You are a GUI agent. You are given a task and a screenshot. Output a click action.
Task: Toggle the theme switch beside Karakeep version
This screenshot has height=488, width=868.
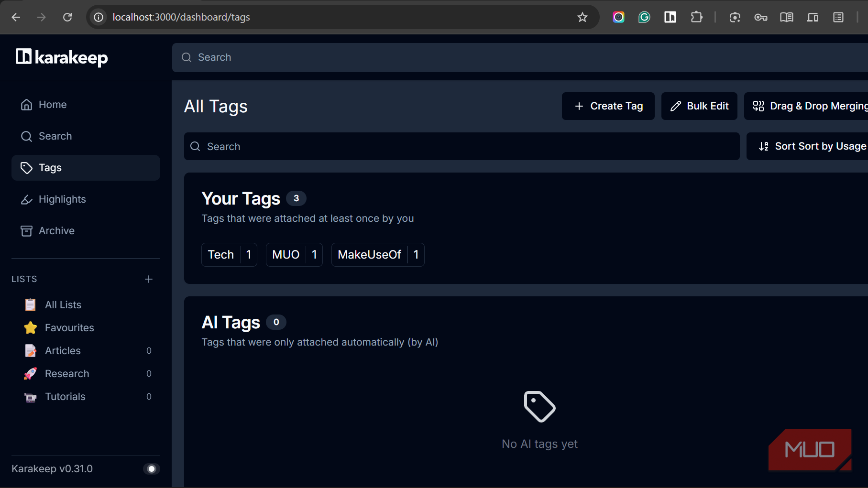[x=151, y=469]
